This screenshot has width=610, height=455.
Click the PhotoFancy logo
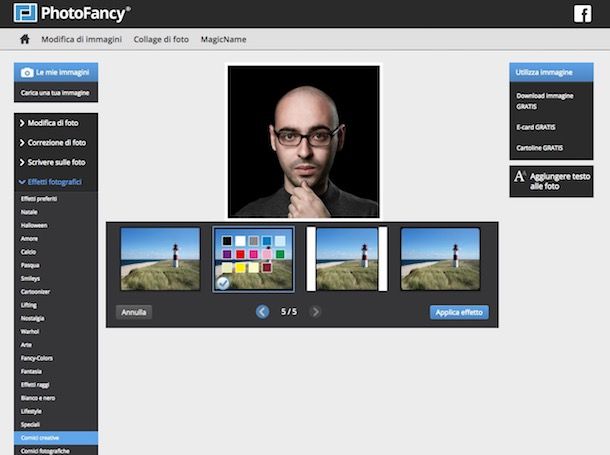pos(72,13)
